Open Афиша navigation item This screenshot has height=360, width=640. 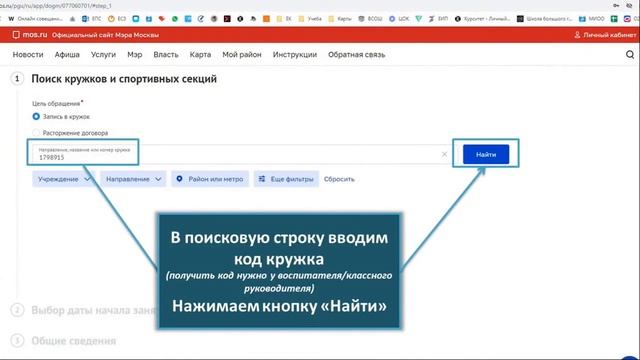coord(67,55)
